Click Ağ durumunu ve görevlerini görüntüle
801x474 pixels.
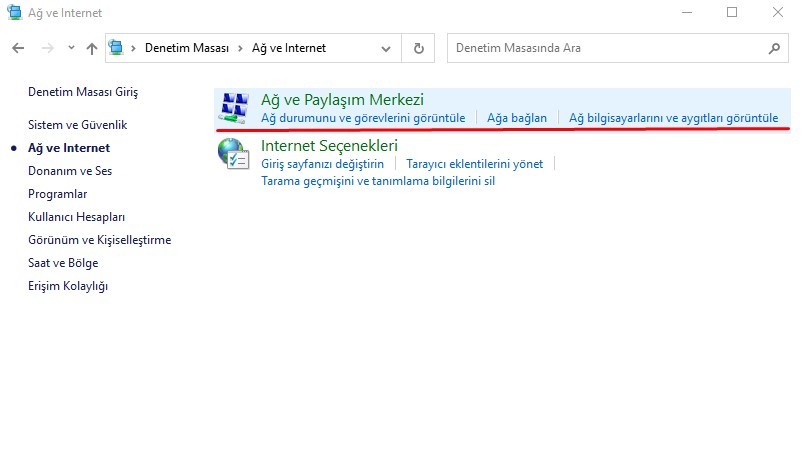pos(363,118)
